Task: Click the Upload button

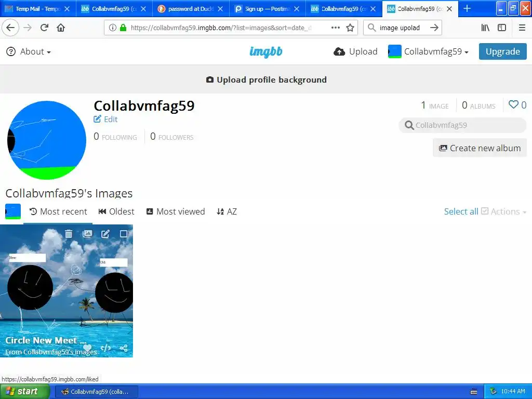Action: coord(355,51)
